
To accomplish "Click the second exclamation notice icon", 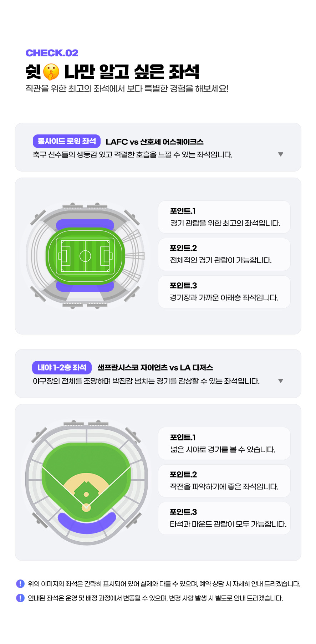I will point(20,598).
